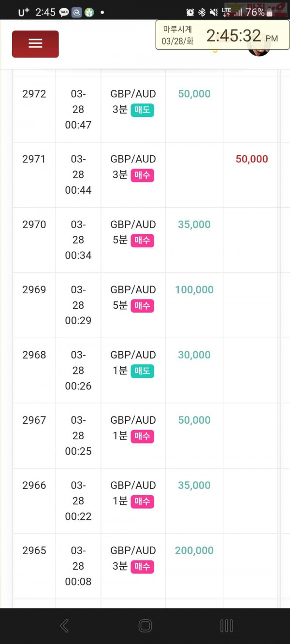The width and height of the screenshot is (290, 644).
Task: Tap the battery 76% indicator
Action: click(260, 12)
